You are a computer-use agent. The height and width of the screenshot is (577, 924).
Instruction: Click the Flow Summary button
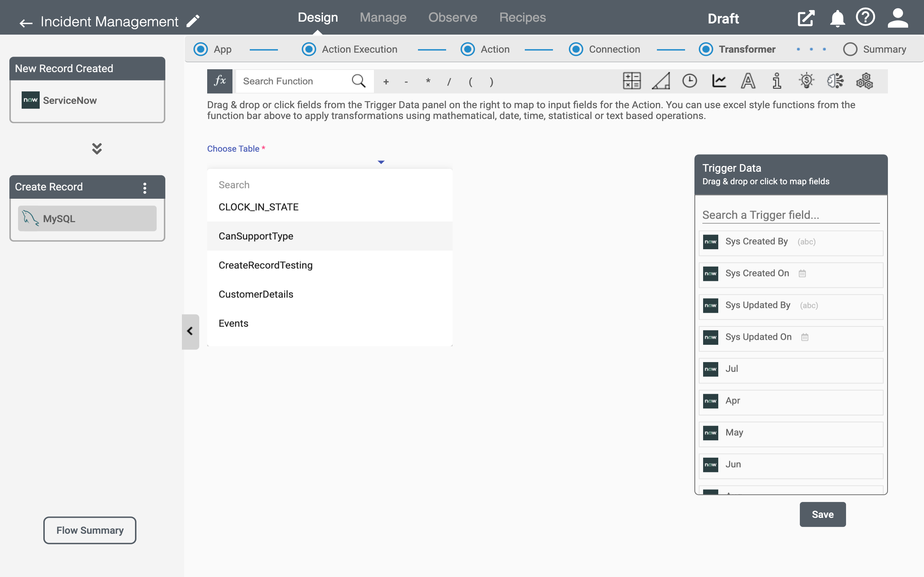90,530
